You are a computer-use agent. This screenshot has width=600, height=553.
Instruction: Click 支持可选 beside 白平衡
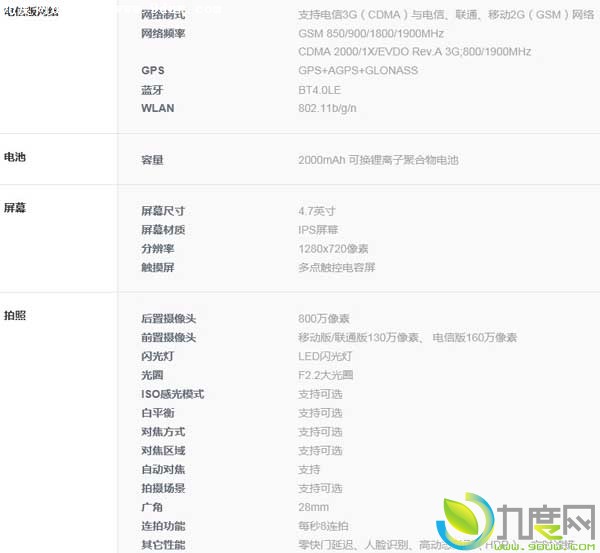pyautogui.click(x=320, y=413)
